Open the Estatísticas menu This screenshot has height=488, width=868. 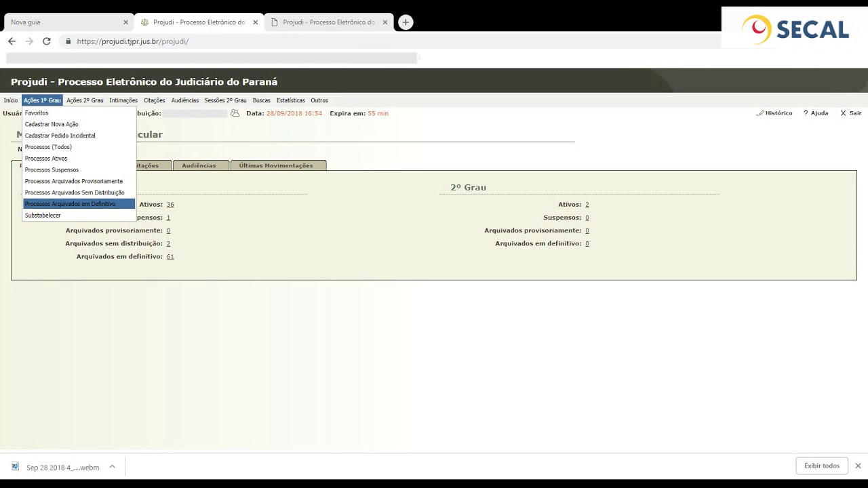(291, 100)
